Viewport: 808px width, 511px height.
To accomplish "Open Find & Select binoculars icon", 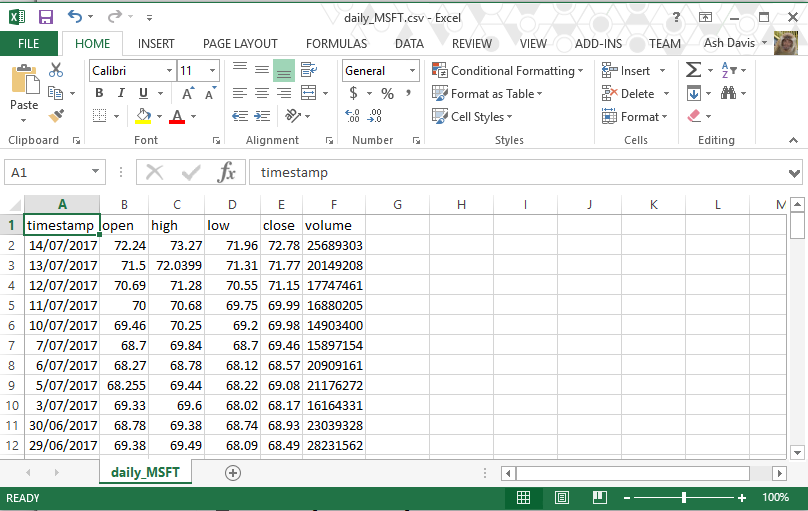I will [729, 93].
